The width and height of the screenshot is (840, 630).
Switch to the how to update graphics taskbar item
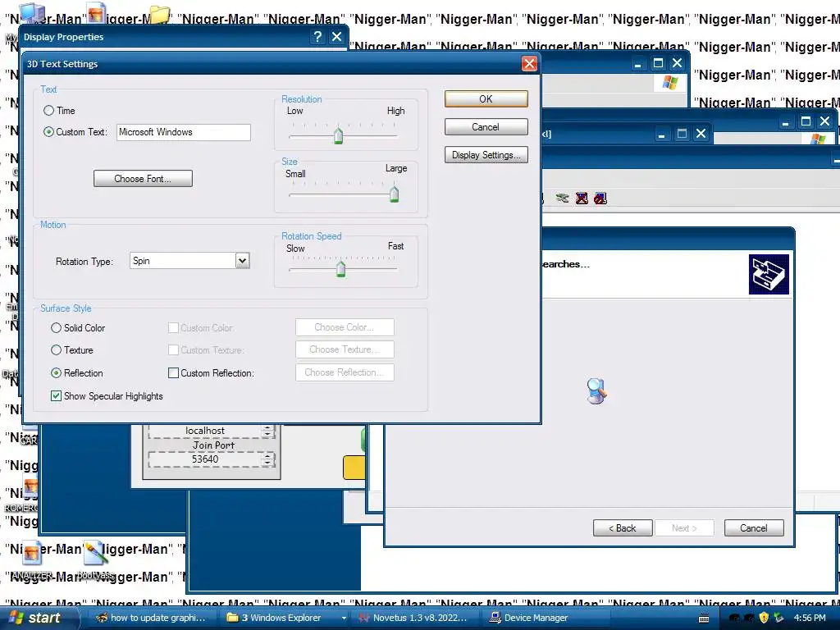(152, 618)
